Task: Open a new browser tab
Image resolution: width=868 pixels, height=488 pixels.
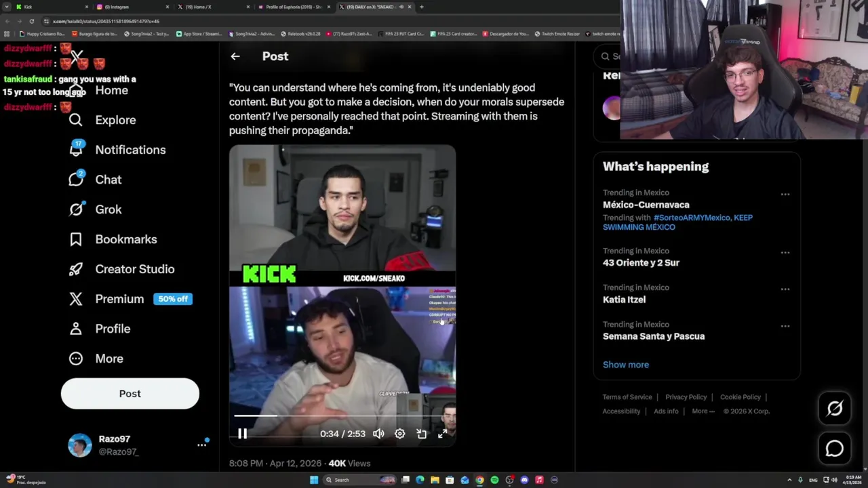Action: pyautogui.click(x=422, y=7)
